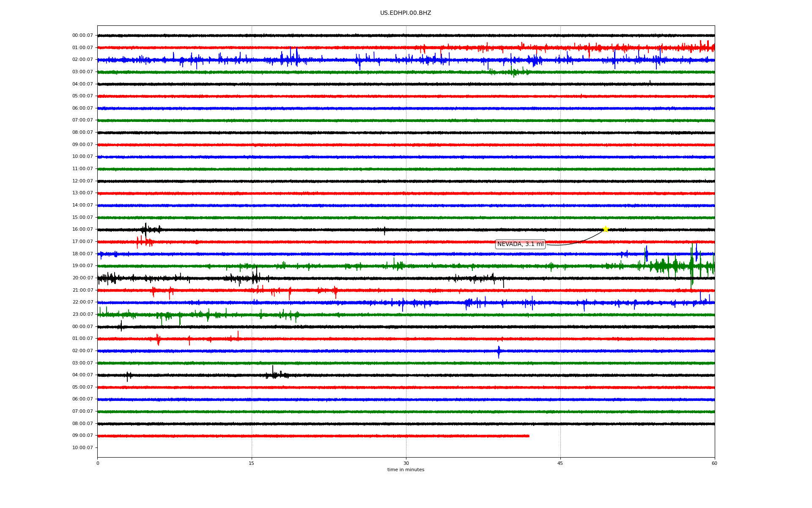This screenshot has height=508, width=812.
Task: Click the 15 tick on x-axis
Action: (252, 464)
